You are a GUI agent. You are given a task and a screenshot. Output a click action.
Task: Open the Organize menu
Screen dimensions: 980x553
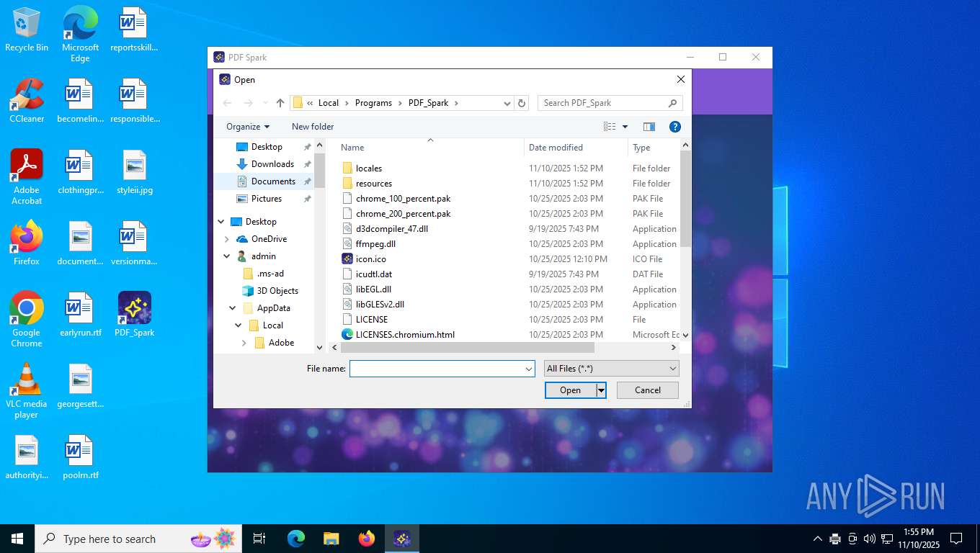coord(248,127)
